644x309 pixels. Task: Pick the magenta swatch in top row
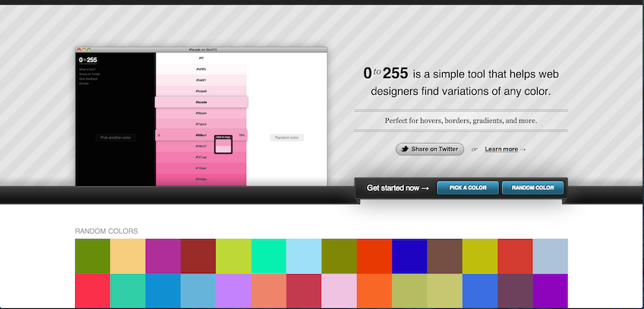pyautogui.click(x=163, y=256)
